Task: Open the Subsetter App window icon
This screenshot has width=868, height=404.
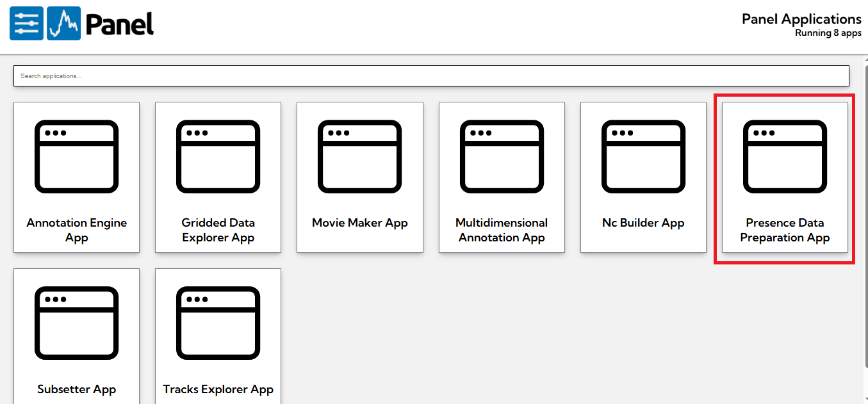Action: coord(76,322)
